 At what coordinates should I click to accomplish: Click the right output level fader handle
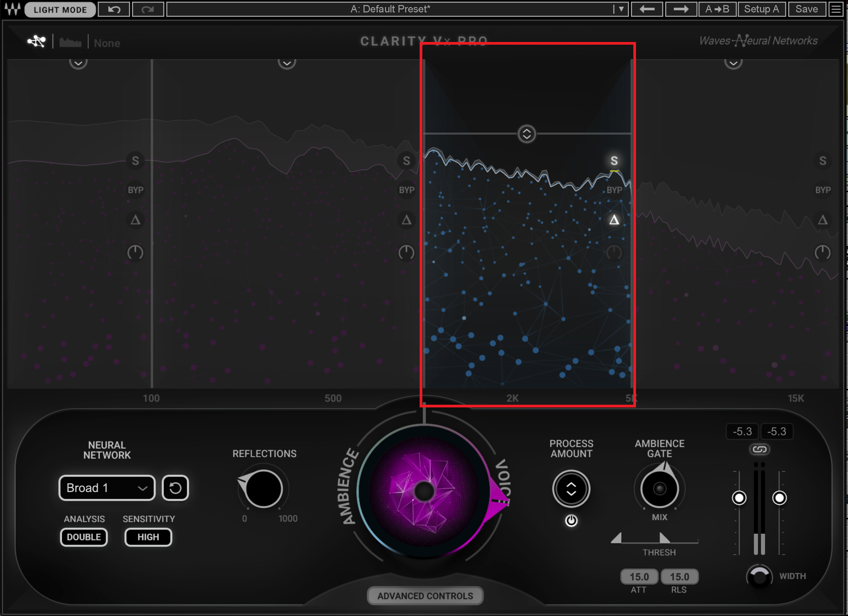[x=779, y=498]
